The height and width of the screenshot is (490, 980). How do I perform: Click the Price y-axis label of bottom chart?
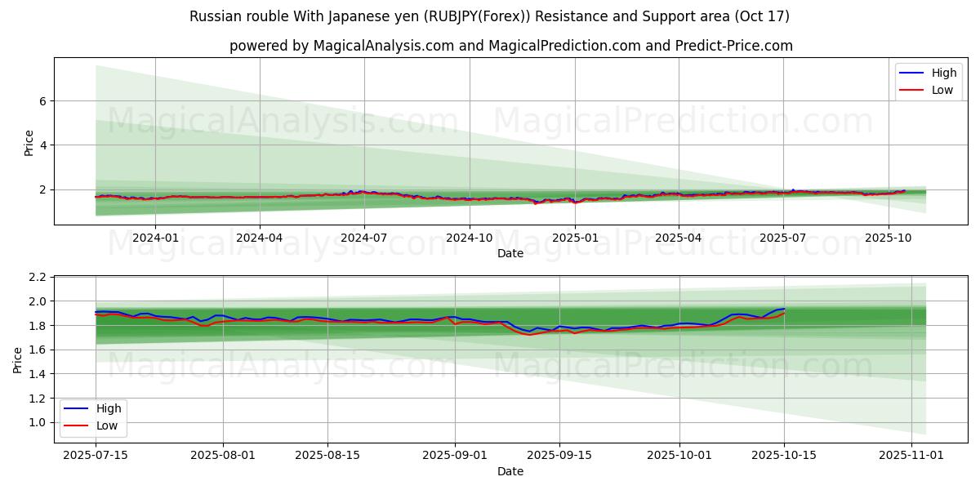coord(18,359)
